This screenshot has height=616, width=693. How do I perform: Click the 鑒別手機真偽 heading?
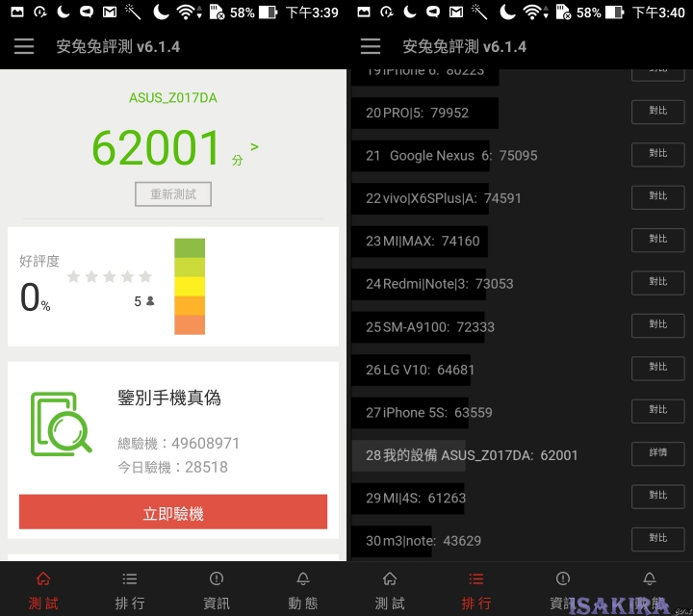point(169,398)
